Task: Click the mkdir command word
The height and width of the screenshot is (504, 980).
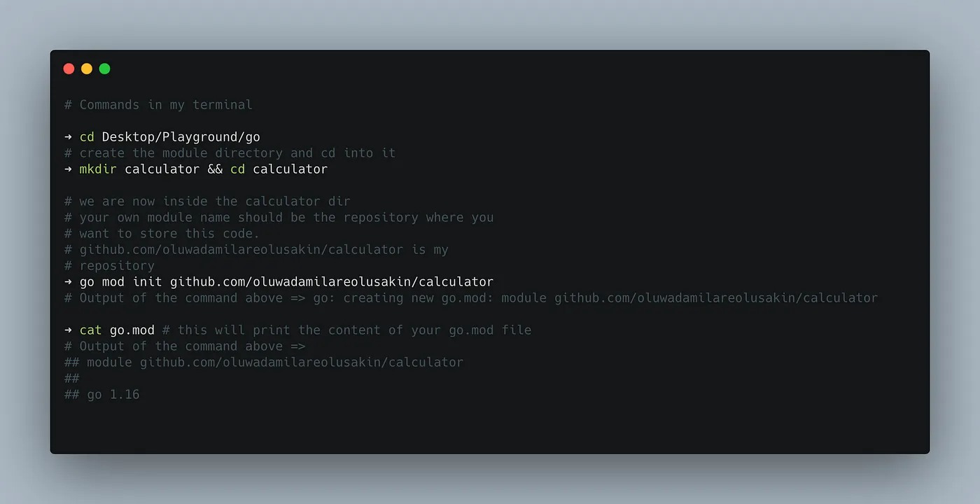Action: point(98,169)
